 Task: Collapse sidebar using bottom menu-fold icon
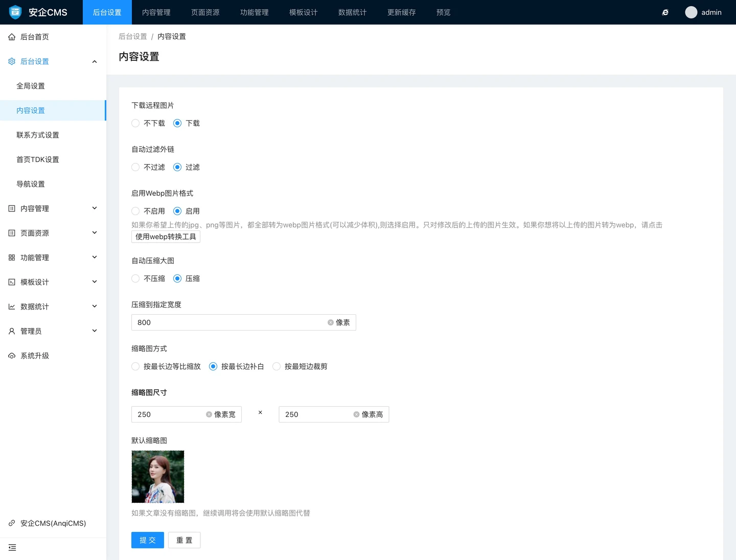(x=12, y=548)
